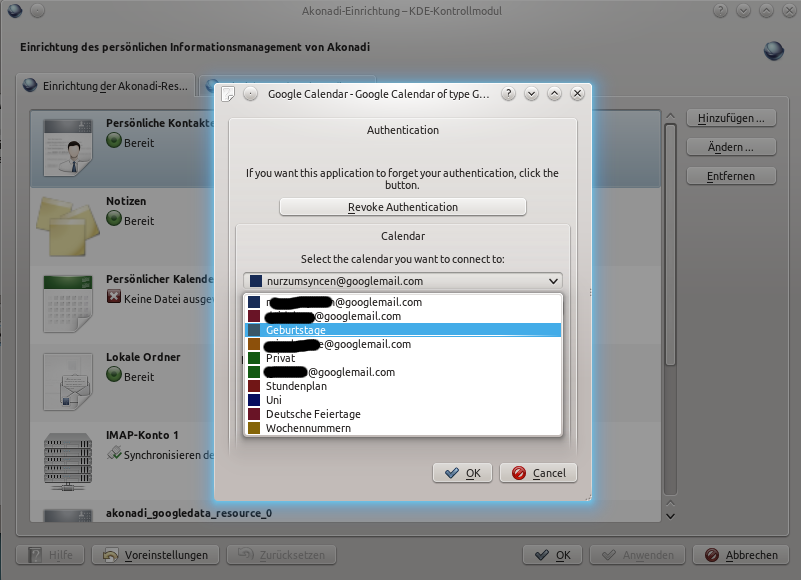
Task: Confirm Google Calendar dialog with OK
Action: pyautogui.click(x=462, y=473)
